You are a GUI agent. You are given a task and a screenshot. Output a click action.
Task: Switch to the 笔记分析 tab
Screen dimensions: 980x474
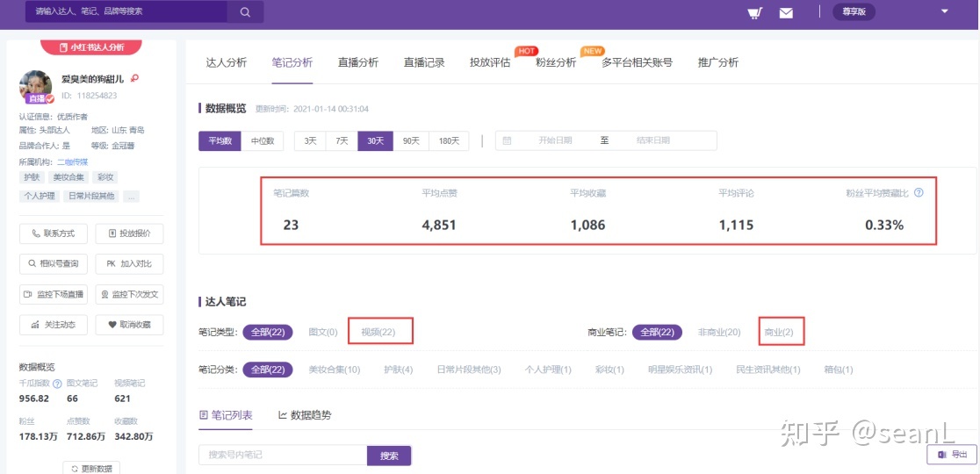pos(292,62)
